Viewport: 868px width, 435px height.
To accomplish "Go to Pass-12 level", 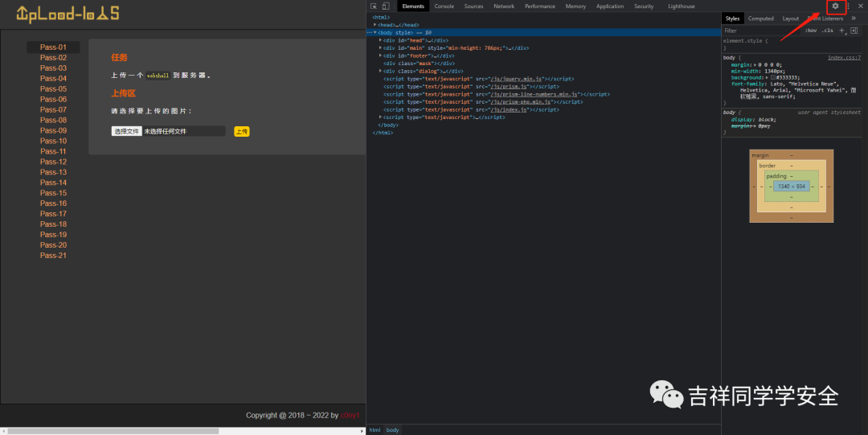I will click(53, 162).
